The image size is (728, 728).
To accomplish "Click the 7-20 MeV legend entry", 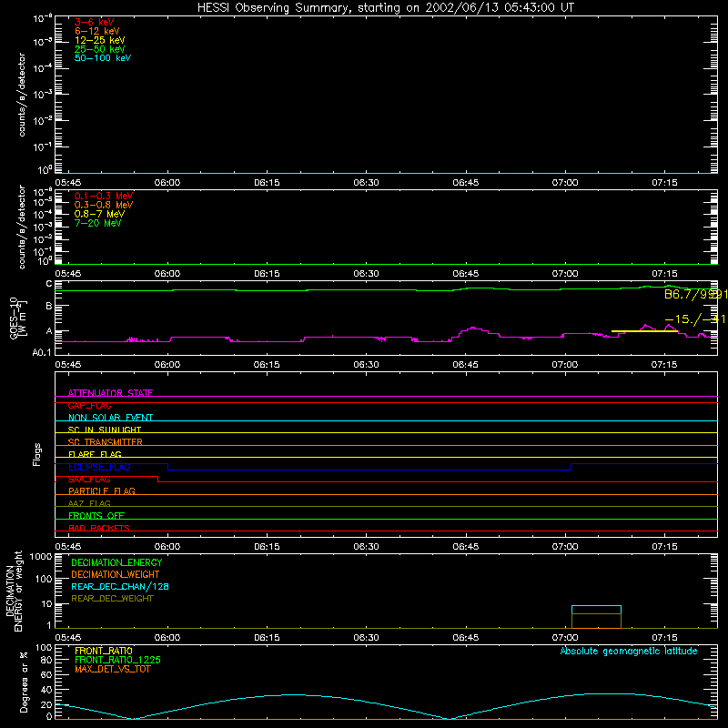I will pos(98,223).
